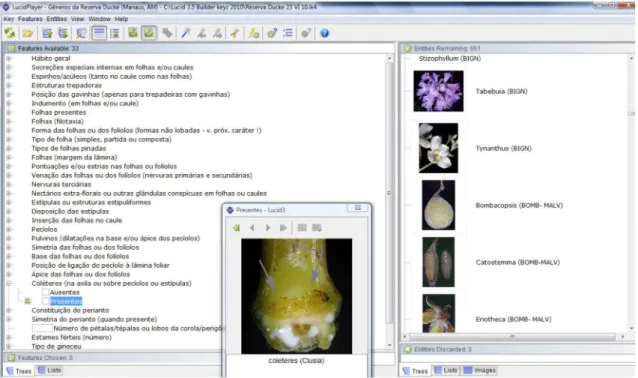
Task: Click the first green picture thumbnails toolbar icon
Action: [132, 33]
